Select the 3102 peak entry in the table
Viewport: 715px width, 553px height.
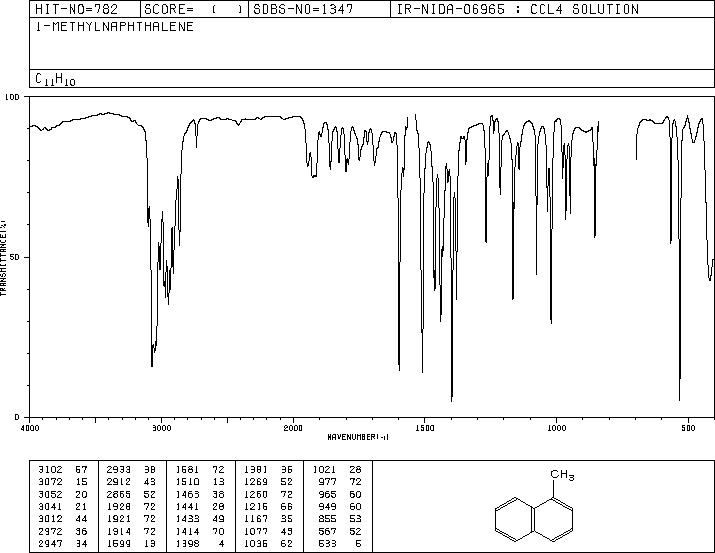click(x=62, y=470)
